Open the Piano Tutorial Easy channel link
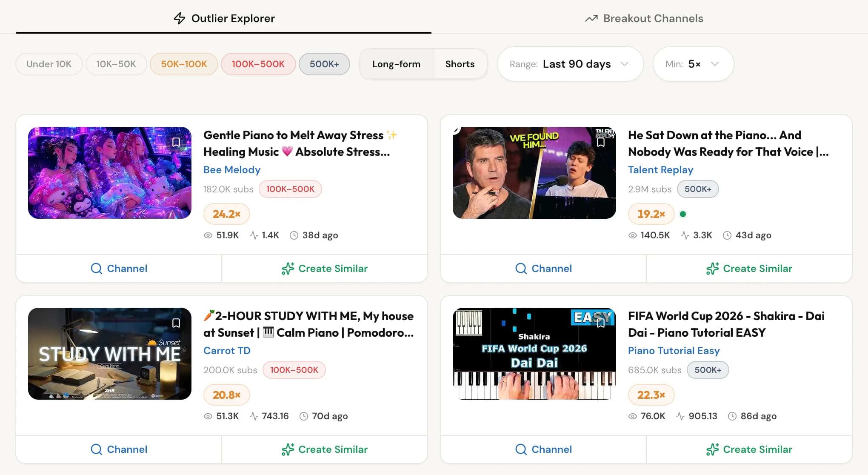The width and height of the screenshot is (868, 475). (674, 351)
